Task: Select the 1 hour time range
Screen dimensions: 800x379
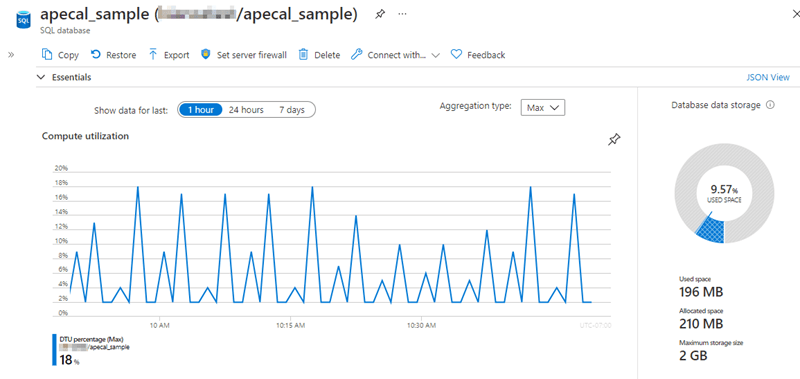Action: (201, 110)
